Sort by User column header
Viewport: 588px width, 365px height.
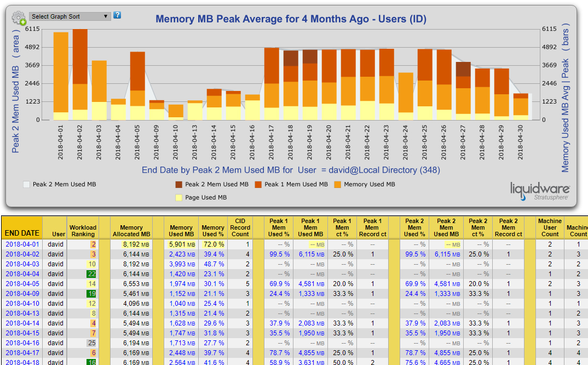coord(58,234)
